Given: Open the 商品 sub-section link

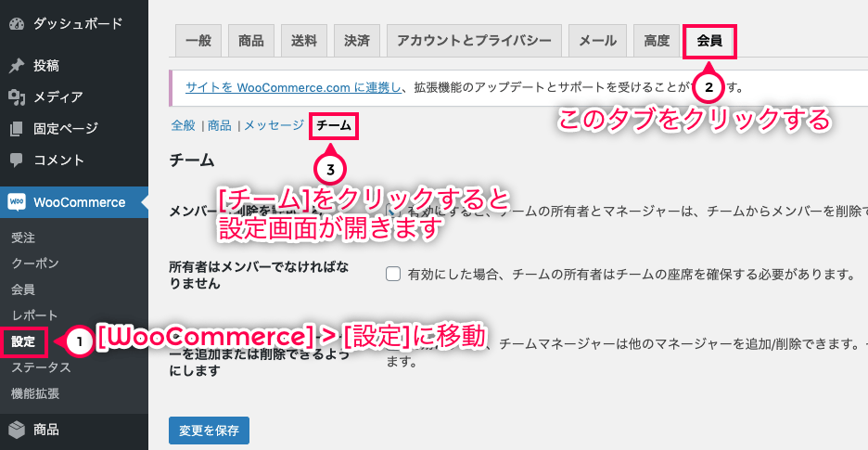Looking at the screenshot, I should [x=220, y=126].
